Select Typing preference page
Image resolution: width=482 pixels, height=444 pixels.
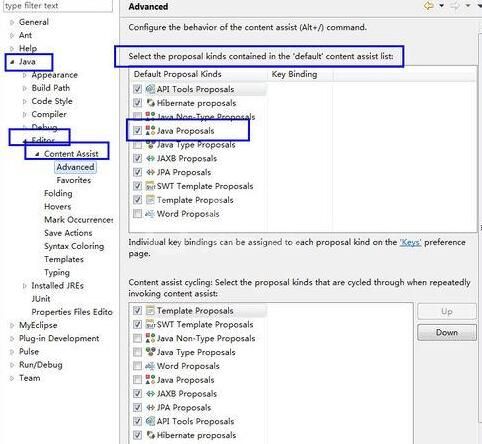57,273
